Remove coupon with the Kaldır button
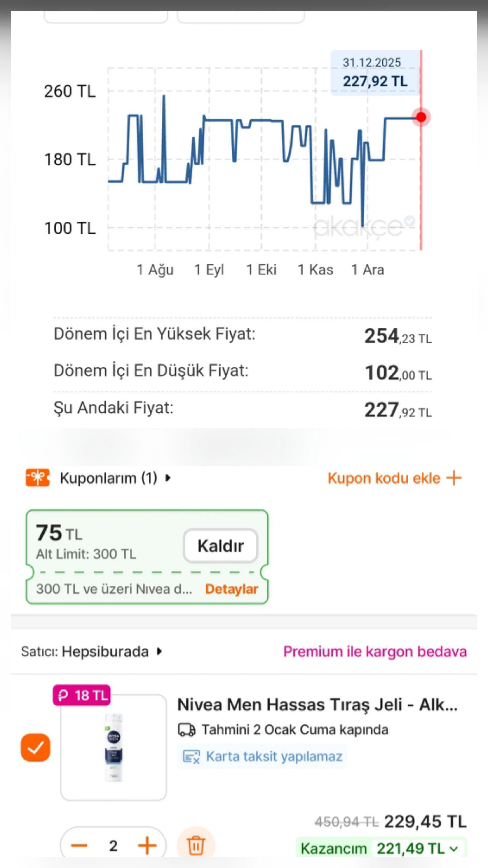This screenshot has height=868, width=488. tap(221, 546)
